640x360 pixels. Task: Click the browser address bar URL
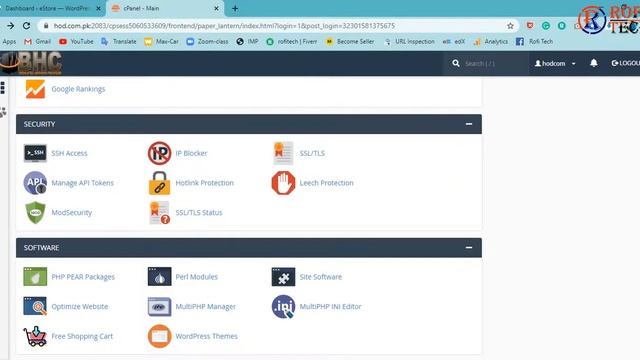[x=224, y=26]
